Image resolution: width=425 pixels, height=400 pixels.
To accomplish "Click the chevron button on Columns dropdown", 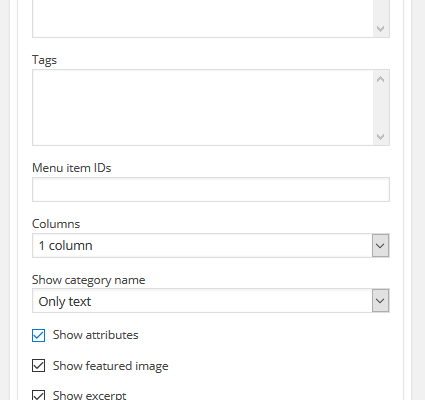I will pos(380,246).
